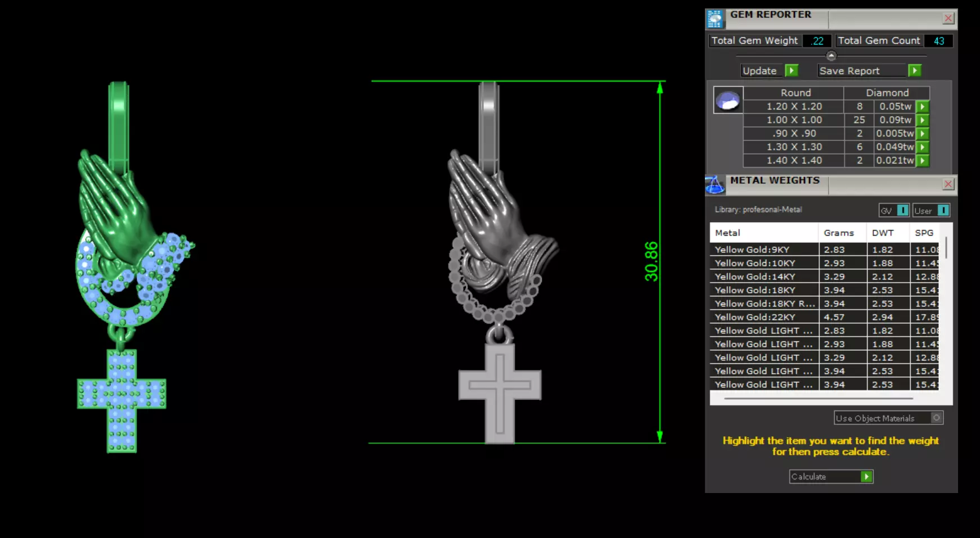
Task: Click the round diamond gem thumbnail
Action: (x=728, y=100)
